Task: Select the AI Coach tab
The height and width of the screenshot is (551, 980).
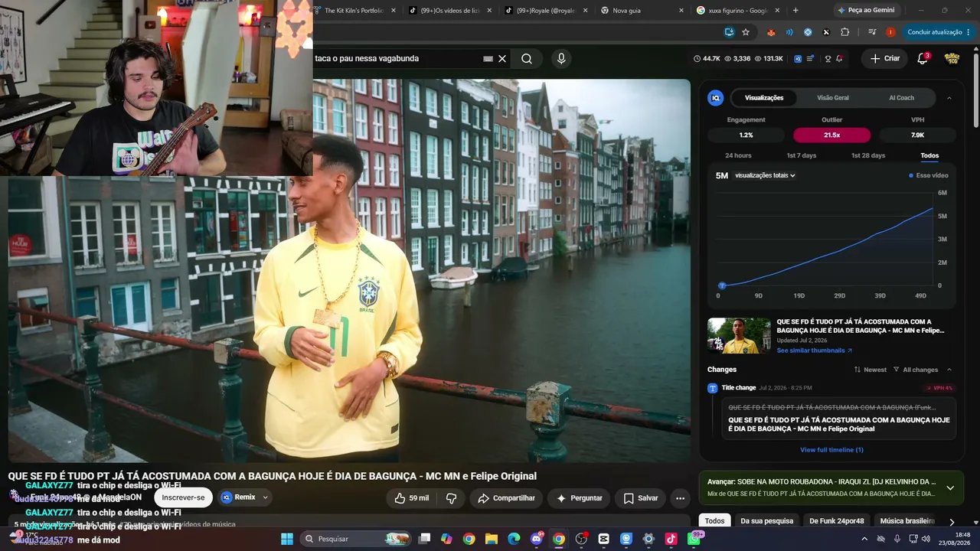Action: [x=901, y=98]
